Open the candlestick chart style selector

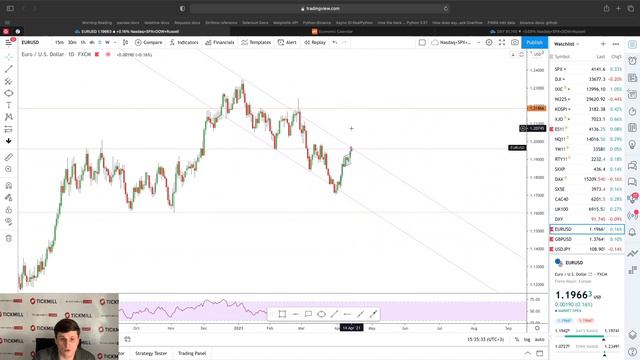point(125,42)
